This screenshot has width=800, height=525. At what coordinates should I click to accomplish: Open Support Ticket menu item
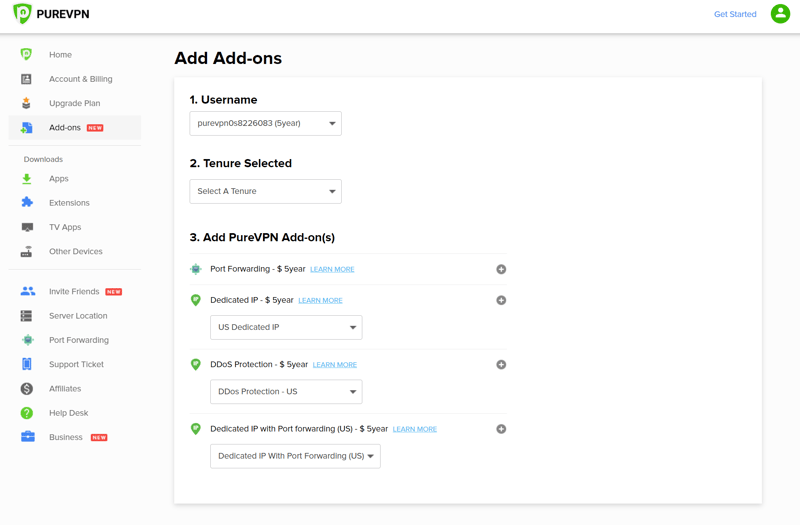click(77, 364)
